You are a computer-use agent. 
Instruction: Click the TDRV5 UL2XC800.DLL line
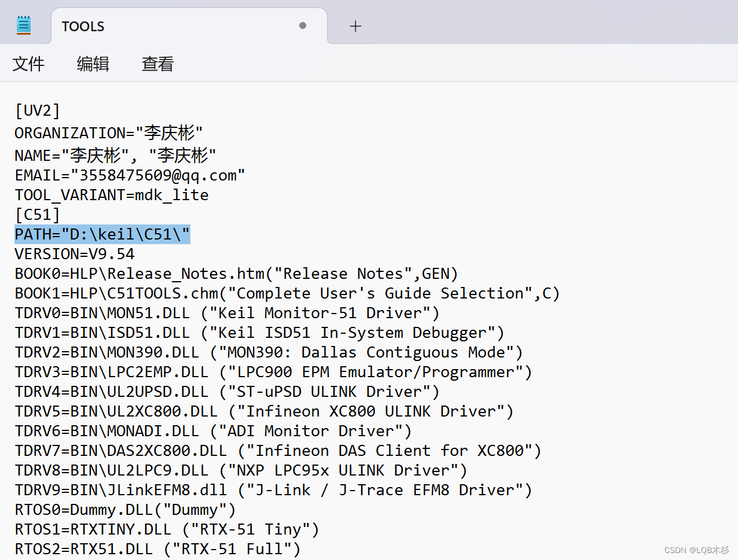coord(265,411)
